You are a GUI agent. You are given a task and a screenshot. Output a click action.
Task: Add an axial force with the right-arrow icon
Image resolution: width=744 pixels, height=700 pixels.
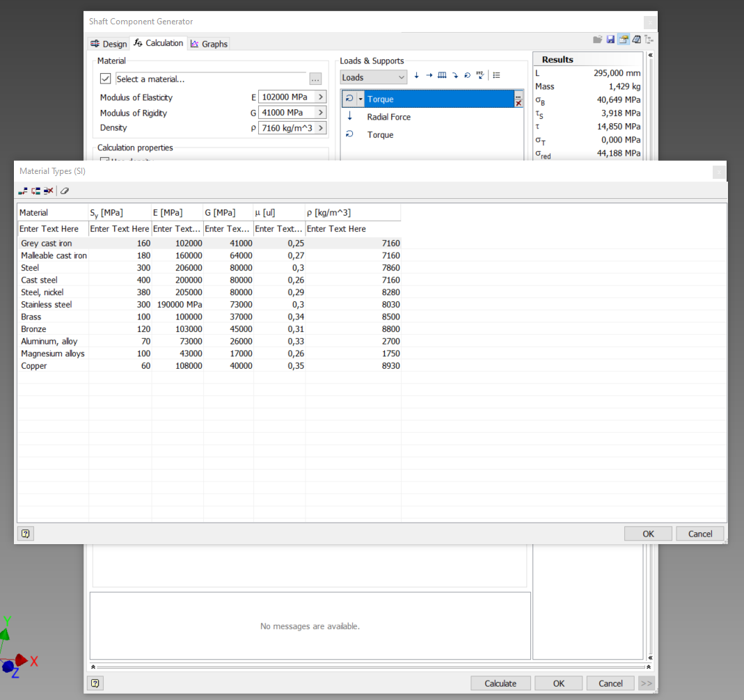[x=429, y=75]
